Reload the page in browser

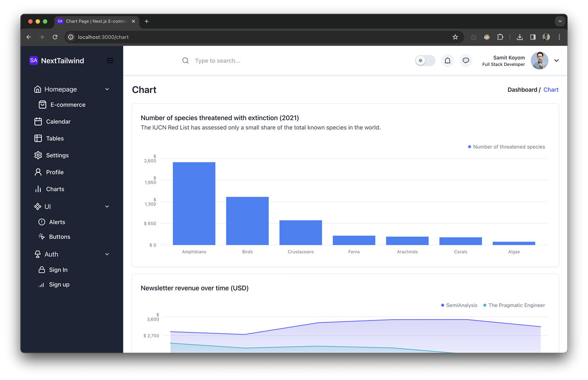(55, 37)
